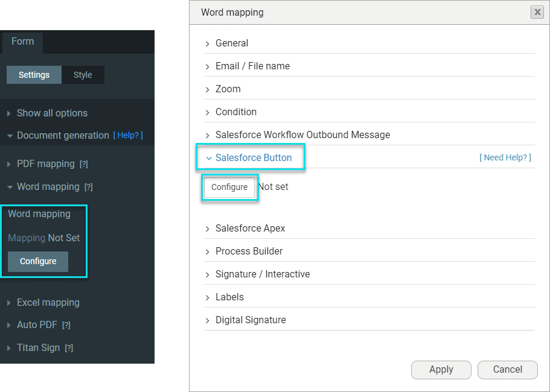Click the help icon beside Word mapping

click(x=89, y=187)
